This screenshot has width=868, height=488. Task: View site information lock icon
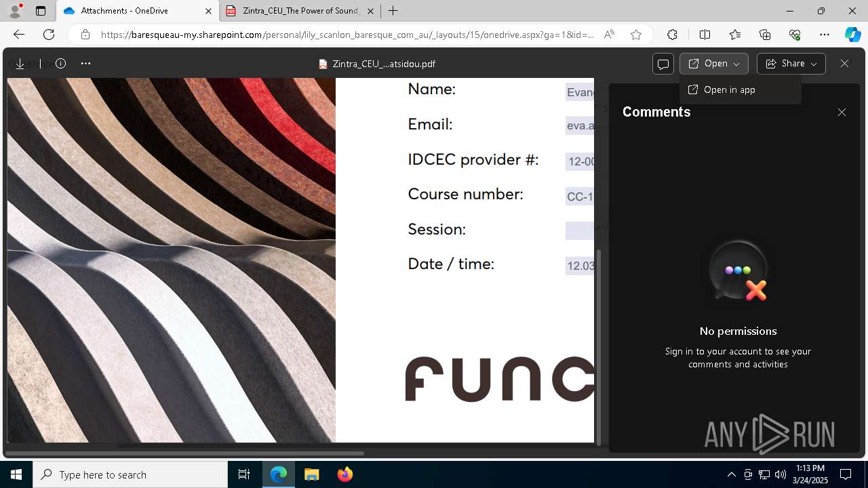pos(85,35)
